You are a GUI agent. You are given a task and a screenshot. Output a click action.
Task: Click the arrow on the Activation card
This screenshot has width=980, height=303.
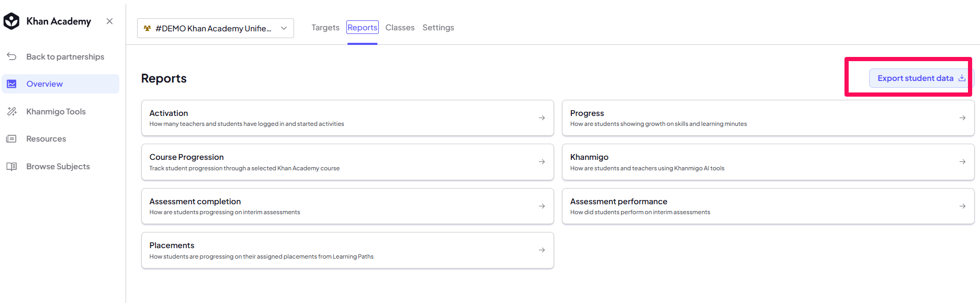542,118
